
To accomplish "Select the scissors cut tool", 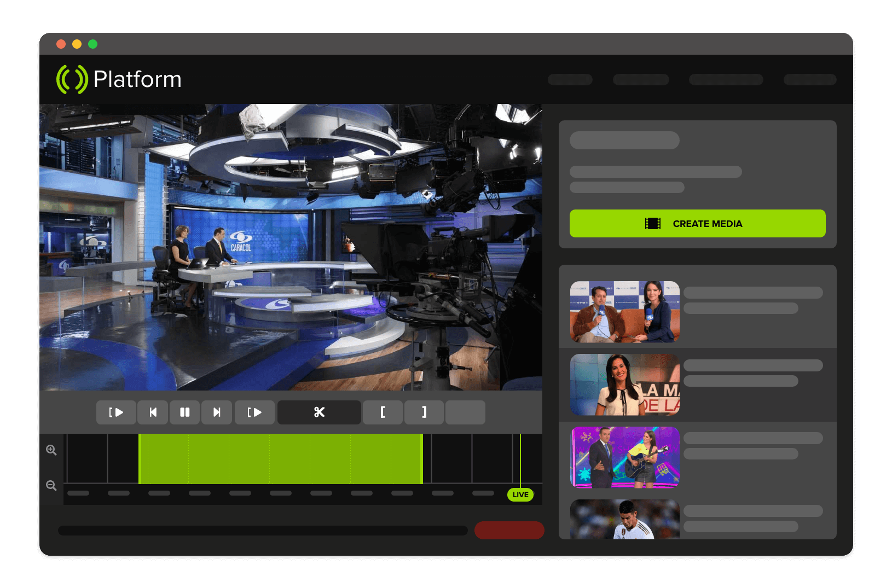I will click(319, 412).
